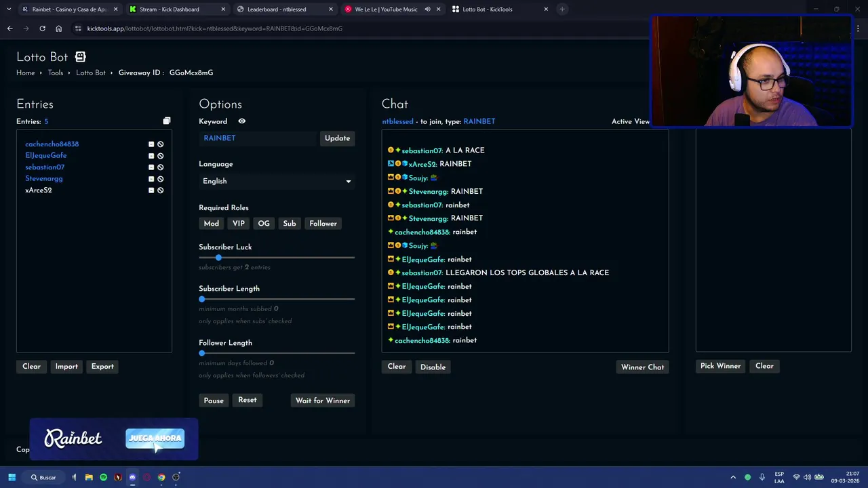Image resolution: width=868 pixels, height=488 pixels.
Task: Toggle the Follower required role
Action: coord(323,224)
